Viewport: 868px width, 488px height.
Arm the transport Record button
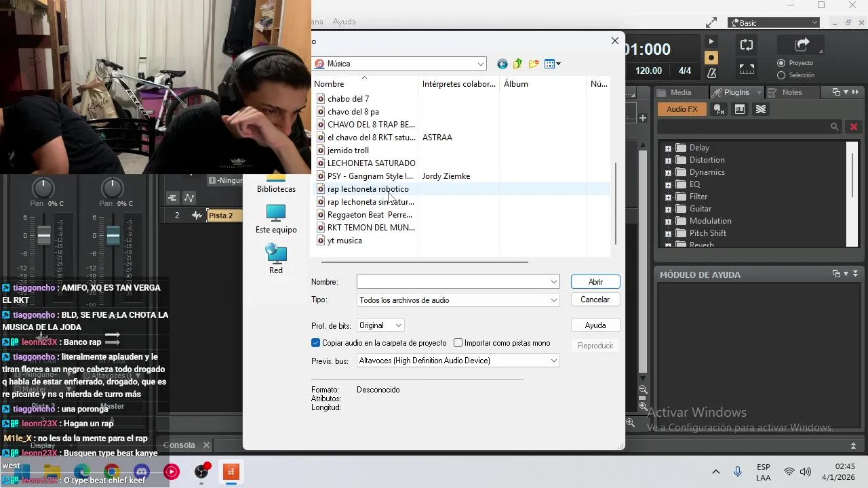pyautogui.click(x=711, y=58)
